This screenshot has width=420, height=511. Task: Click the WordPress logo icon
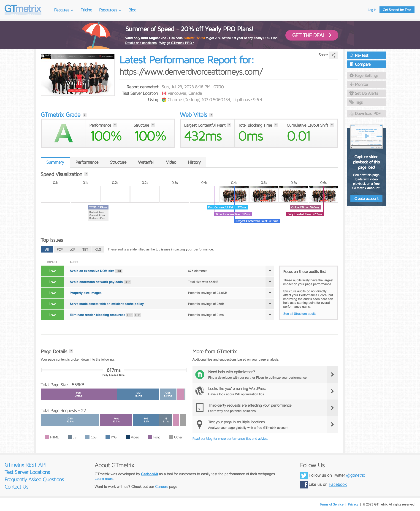point(200,391)
